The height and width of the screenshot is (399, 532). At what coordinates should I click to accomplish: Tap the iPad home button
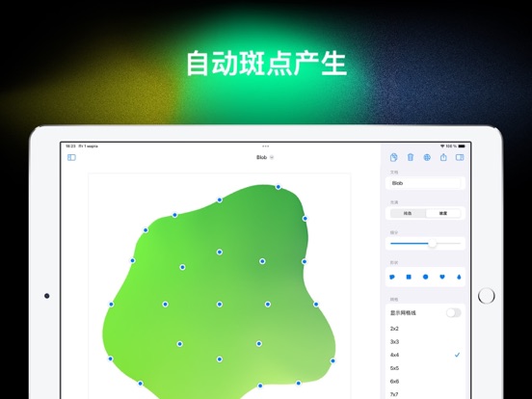click(486, 296)
